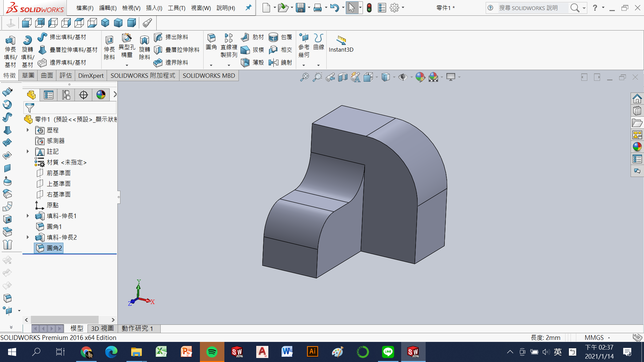Pin the menu bar with pushpin

249,7
